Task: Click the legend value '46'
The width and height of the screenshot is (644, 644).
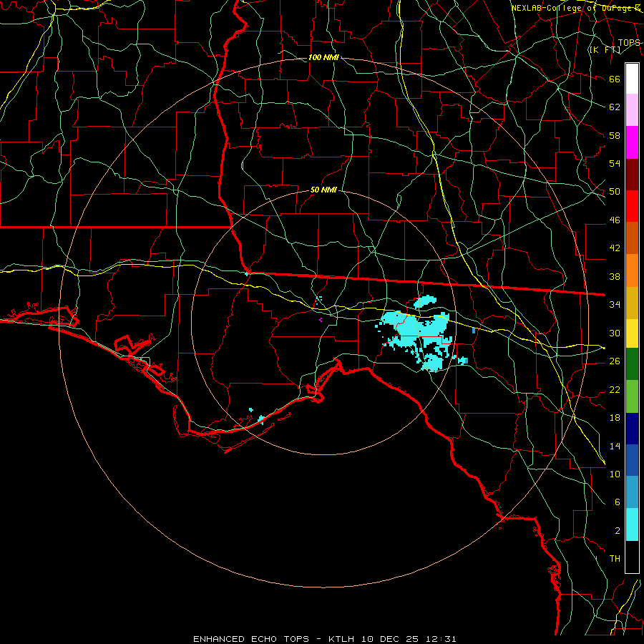Action: (x=615, y=220)
